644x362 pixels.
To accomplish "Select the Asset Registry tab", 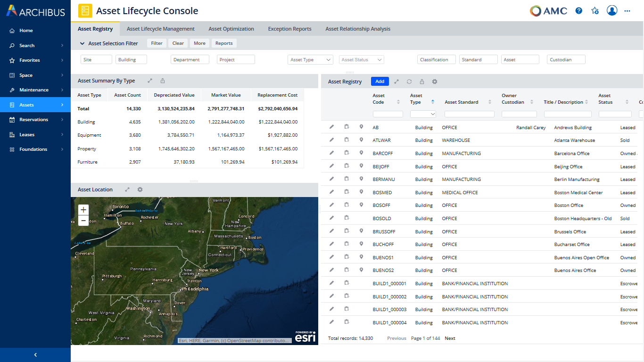I will [95, 29].
